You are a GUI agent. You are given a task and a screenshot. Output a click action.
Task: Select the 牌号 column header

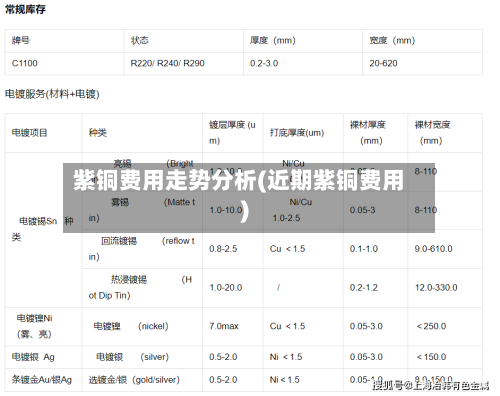21,40
